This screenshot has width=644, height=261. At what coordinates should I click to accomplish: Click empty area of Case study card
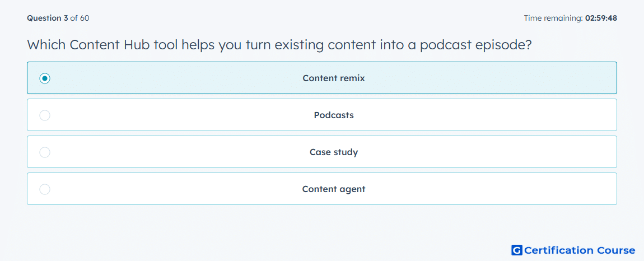493,152
